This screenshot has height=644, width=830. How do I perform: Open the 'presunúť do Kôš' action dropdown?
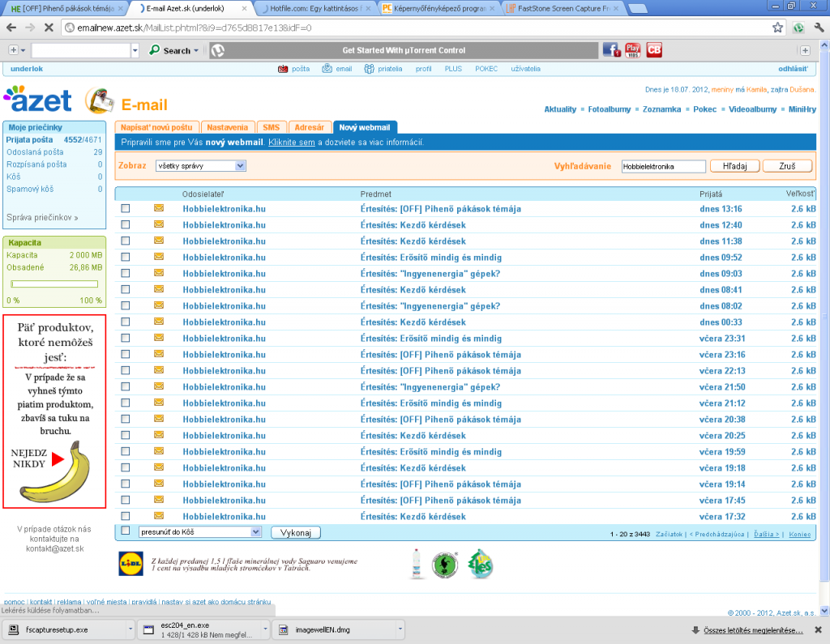(x=200, y=532)
